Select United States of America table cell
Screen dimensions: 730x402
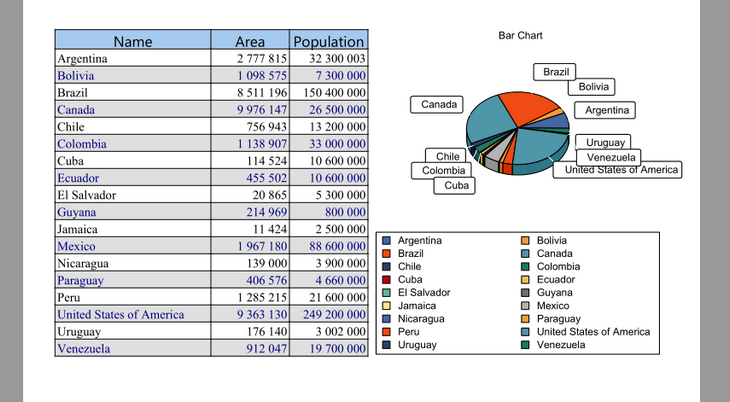tap(133, 314)
